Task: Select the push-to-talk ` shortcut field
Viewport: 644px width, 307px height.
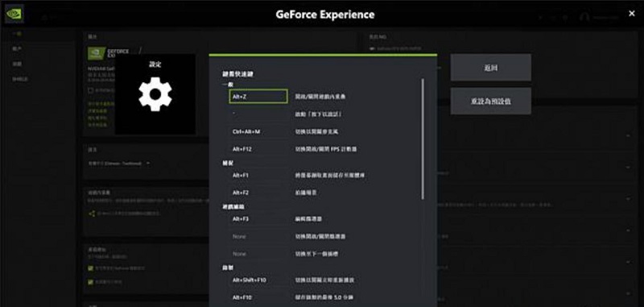Action: coord(258,114)
